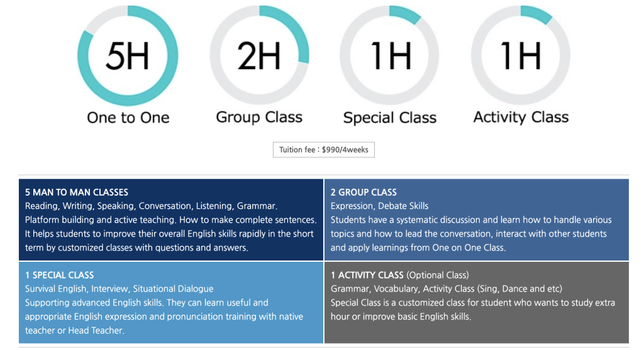The image size is (644, 348).
Task: Select the One to One label
Action: click(128, 118)
